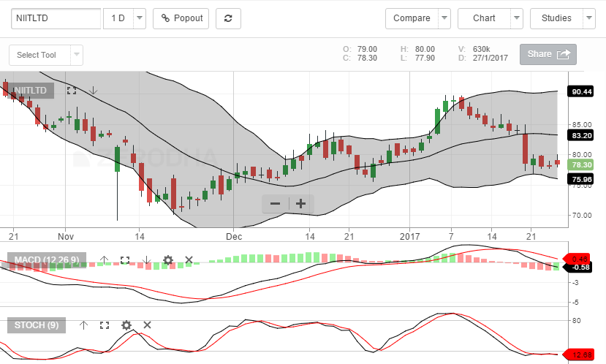Viewport: 606px width, 364px height.
Task: Zoom in the chart with plus button
Action: pyautogui.click(x=300, y=204)
